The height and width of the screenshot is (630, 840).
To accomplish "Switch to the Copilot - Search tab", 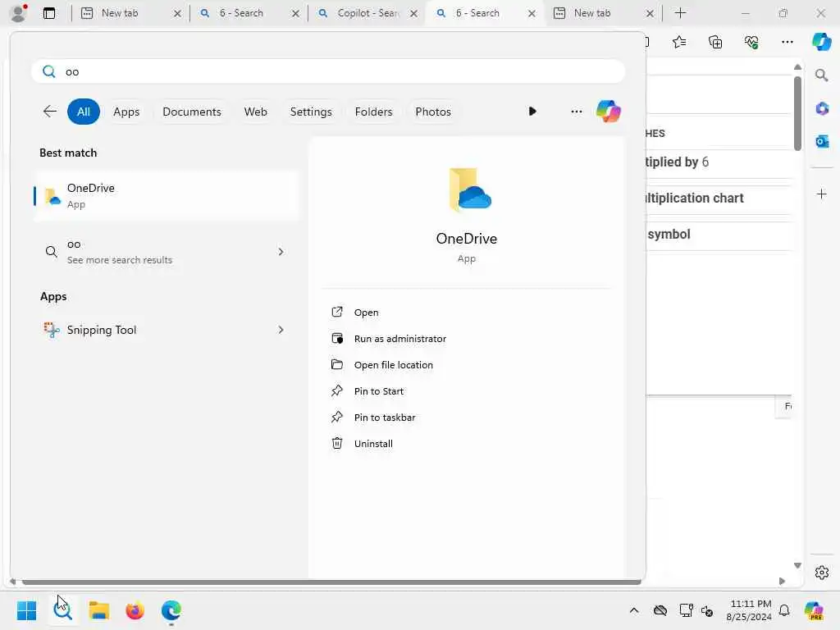I will (x=367, y=13).
